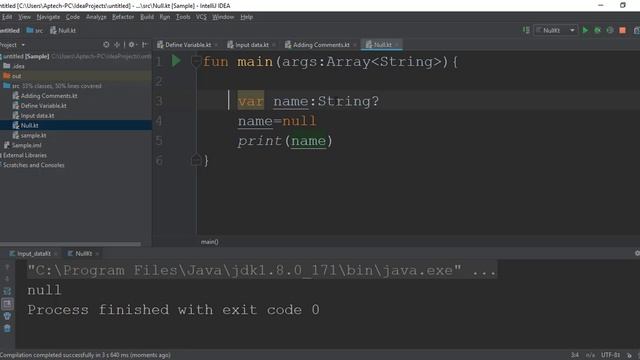Image resolution: width=640 pixels, height=360 pixels.
Task: Click main() breadcrumb below editor
Action: [x=209, y=242]
